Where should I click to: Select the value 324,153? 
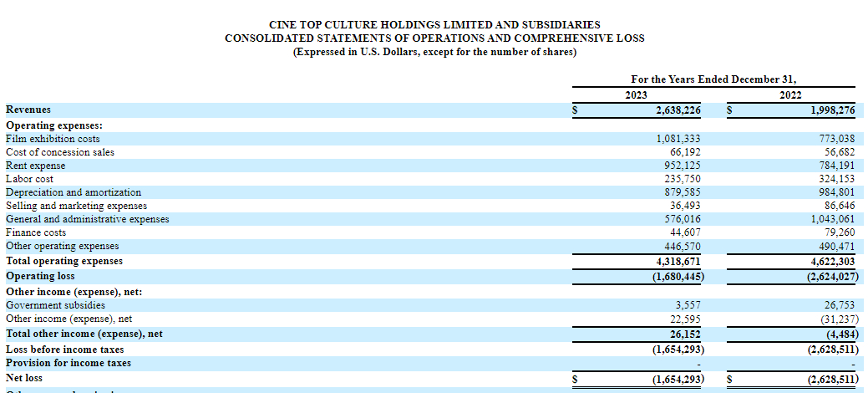click(836, 179)
